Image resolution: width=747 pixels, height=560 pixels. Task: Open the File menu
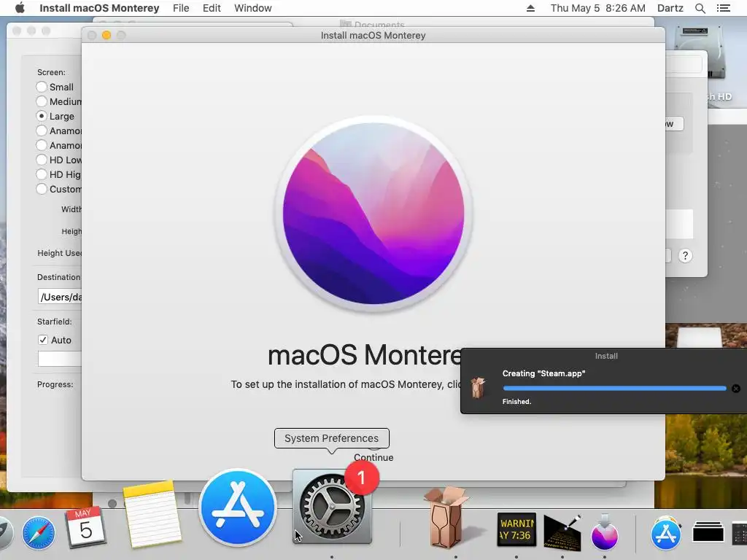click(181, 8)
